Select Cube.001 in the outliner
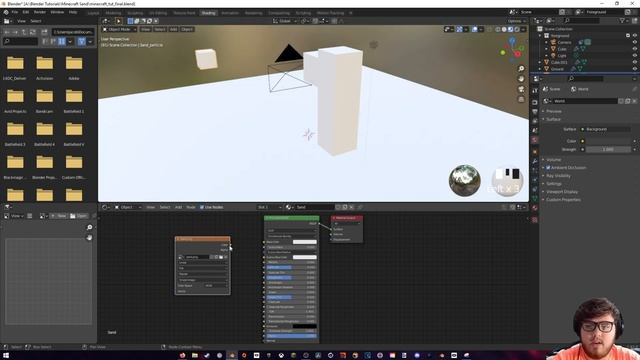 [x=559, y=62]
